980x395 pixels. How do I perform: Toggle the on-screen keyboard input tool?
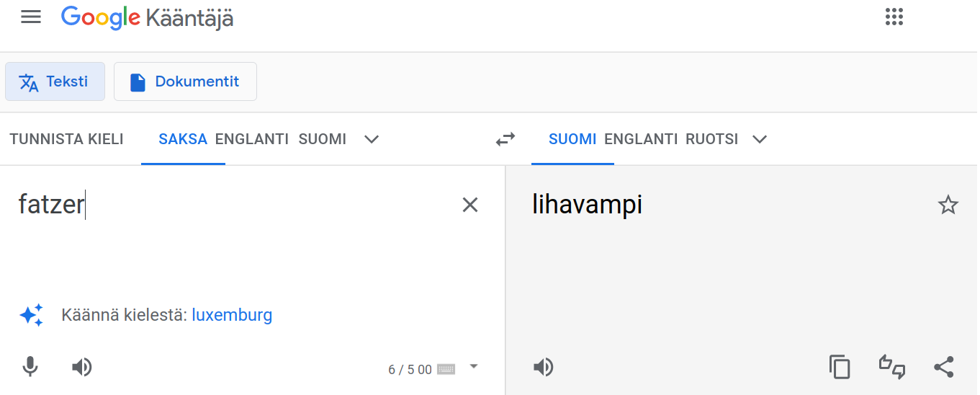(446, 369)
